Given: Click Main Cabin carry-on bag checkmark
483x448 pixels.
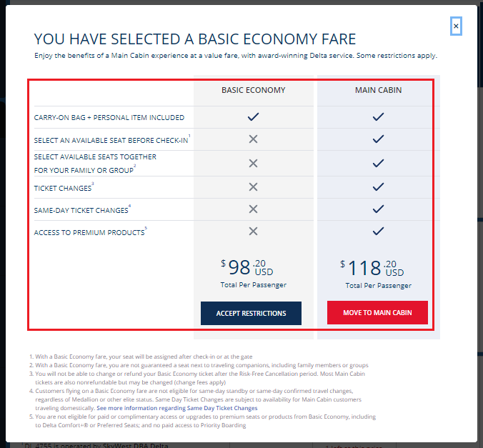Looking at the screenshot, I should coord(379,117).
